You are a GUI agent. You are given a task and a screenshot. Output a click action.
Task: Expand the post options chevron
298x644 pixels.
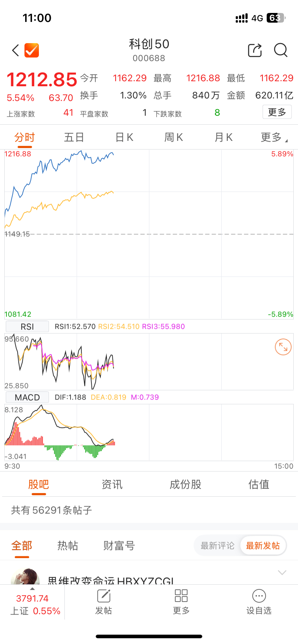click(282, 572)
